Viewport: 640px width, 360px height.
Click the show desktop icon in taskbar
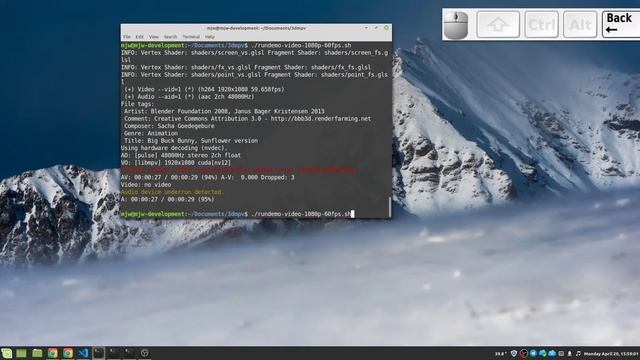click(21, 353)
